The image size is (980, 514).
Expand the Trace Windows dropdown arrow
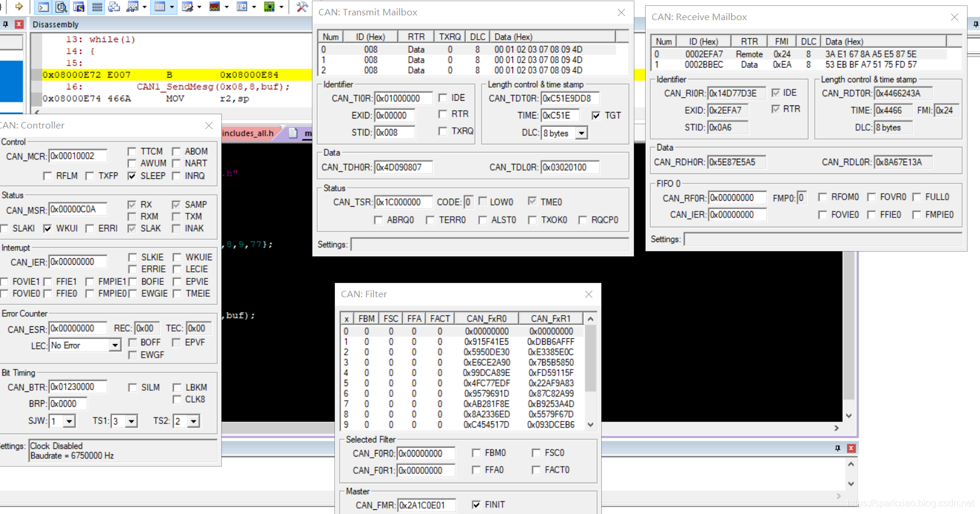coord(254,7)
